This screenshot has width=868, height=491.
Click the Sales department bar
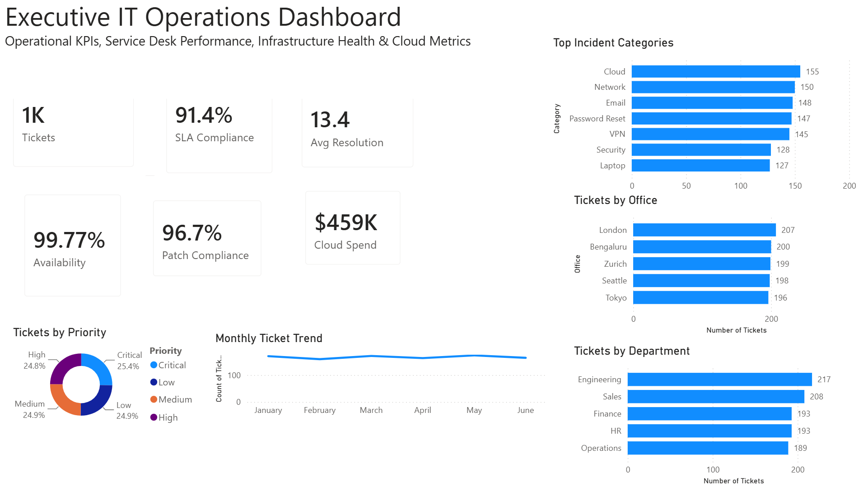coord(716,397)
